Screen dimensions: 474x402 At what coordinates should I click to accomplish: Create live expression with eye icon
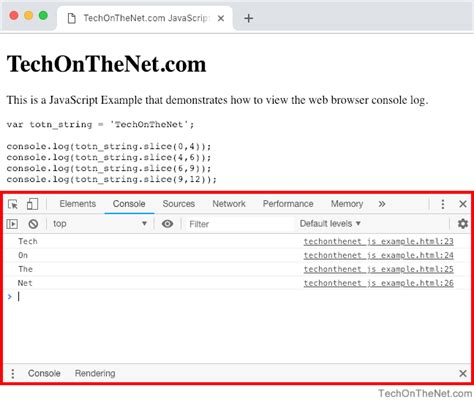pyautogui.click(x=167, y=224)
